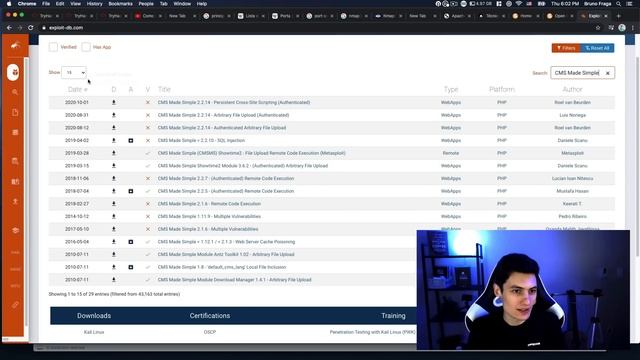Enable the Has App checkbox
The image size is (640, 360).
[x=86, y=47]
